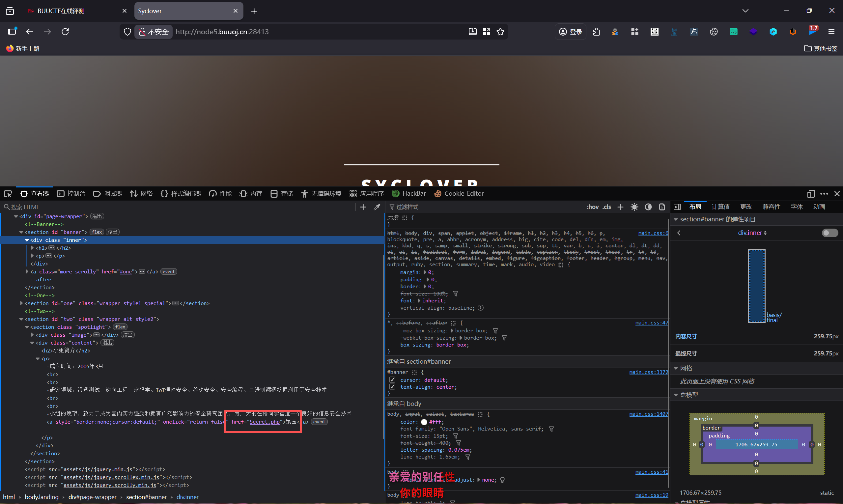Collapse the section id="banner" node
This screenshot has width=843, height=504.
click(x=21, y=232)
